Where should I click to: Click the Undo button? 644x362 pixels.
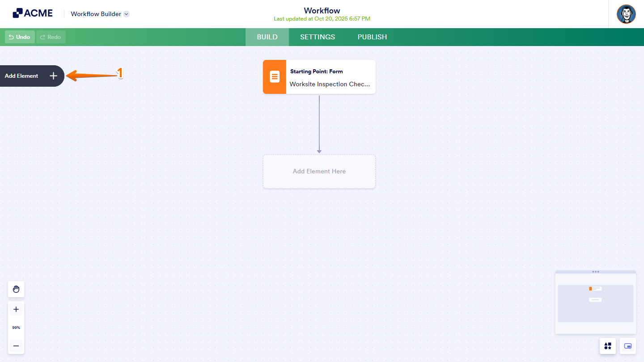pos(20,37)
